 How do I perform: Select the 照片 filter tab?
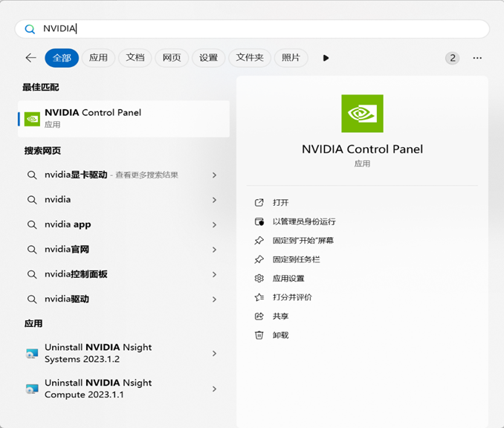[x=291, y=58]
